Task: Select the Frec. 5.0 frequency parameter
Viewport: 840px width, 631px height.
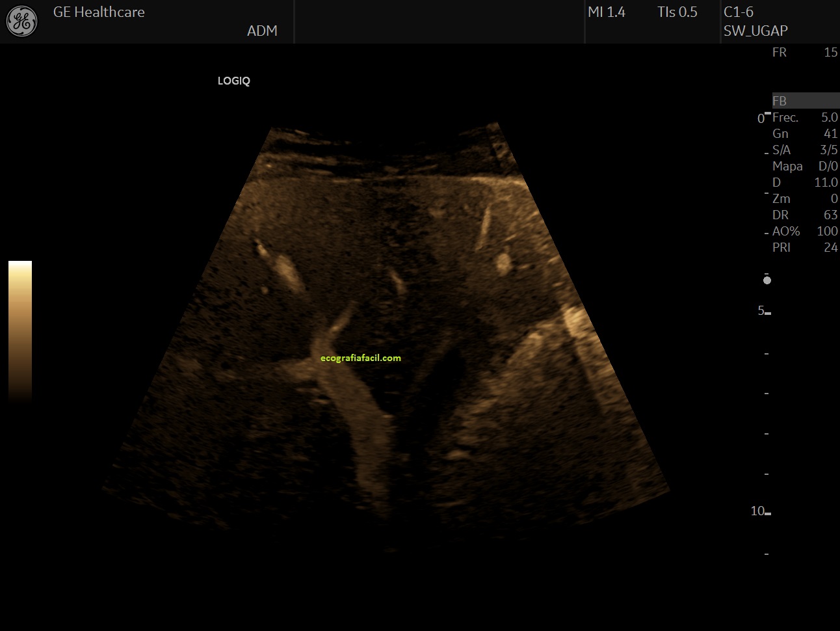Action: 805,118
